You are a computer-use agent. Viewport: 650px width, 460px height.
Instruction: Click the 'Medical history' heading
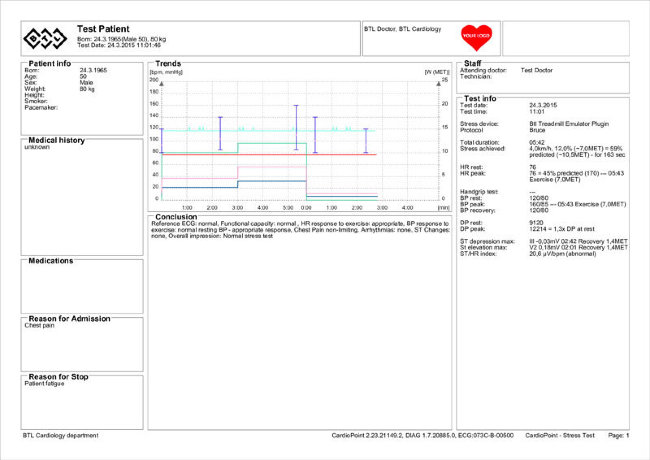pyautogui.click(x=56, y=140)
